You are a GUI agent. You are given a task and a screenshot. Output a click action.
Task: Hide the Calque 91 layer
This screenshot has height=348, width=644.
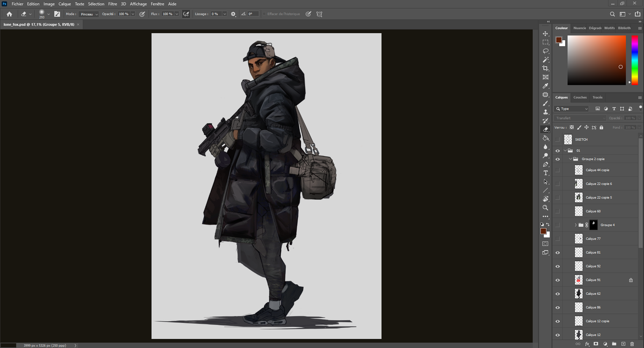(558, 280)
